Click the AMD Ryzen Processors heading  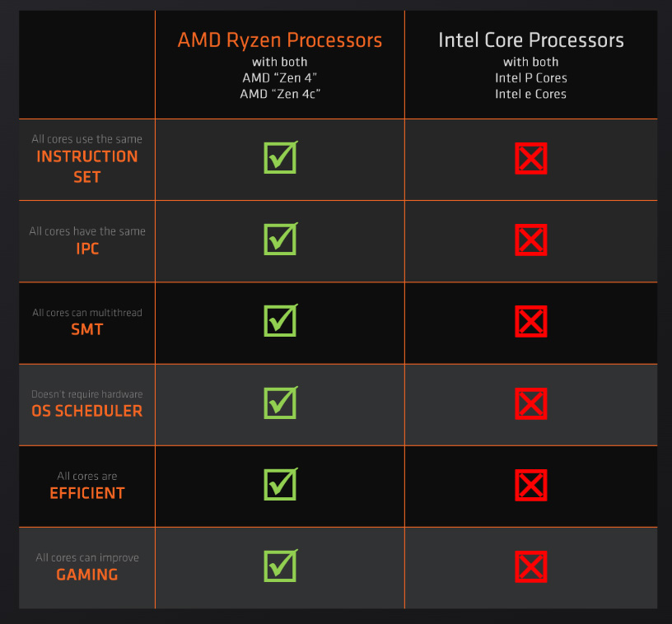click(280, 40)
